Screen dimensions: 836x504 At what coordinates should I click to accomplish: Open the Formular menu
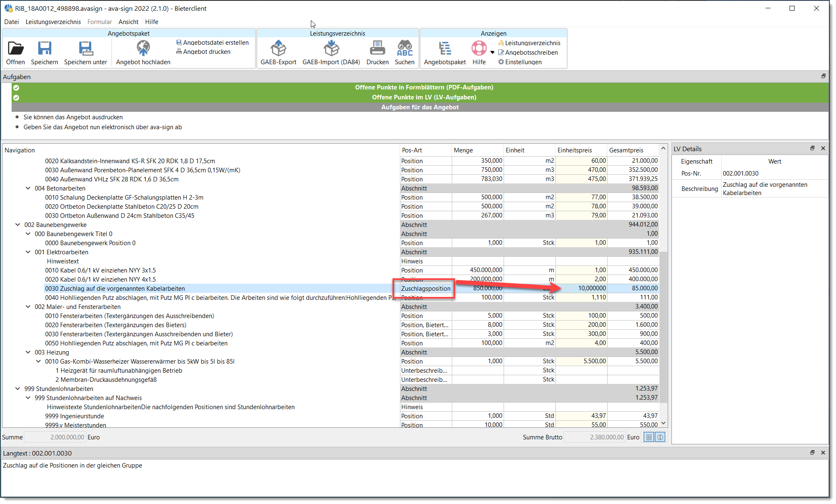click(99, 22)
